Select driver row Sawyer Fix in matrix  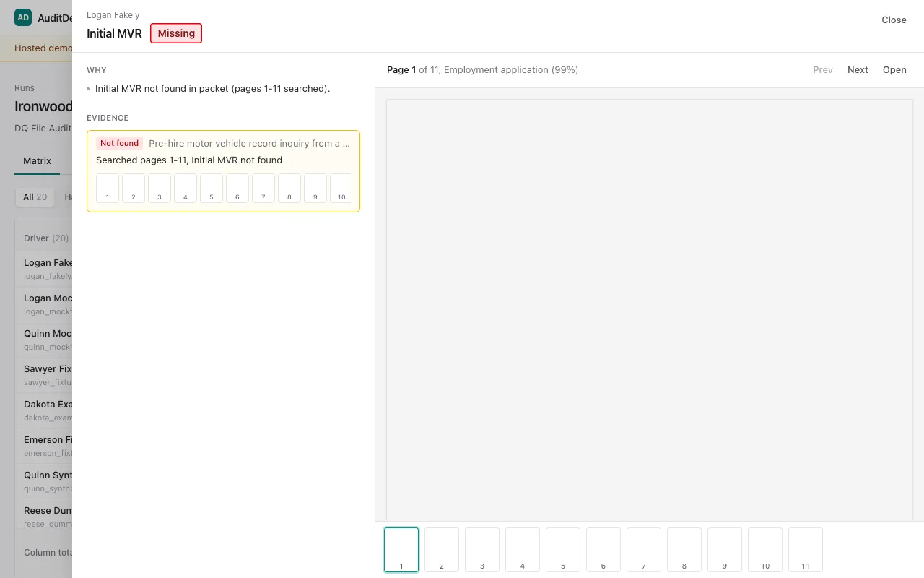tap(43, 375)
